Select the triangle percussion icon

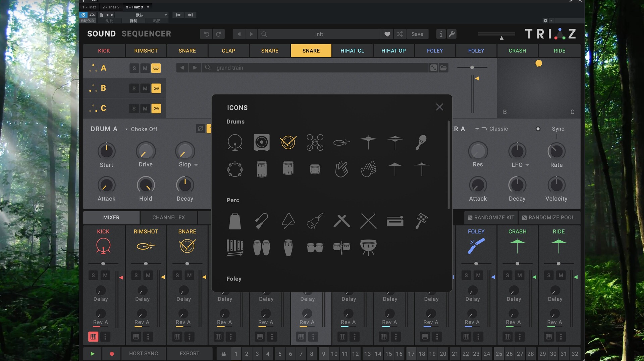(288, 221)
